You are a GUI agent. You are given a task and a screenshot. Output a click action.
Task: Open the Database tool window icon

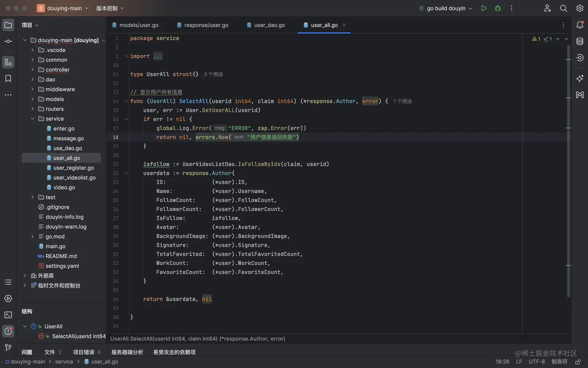(x=580, y=41)
